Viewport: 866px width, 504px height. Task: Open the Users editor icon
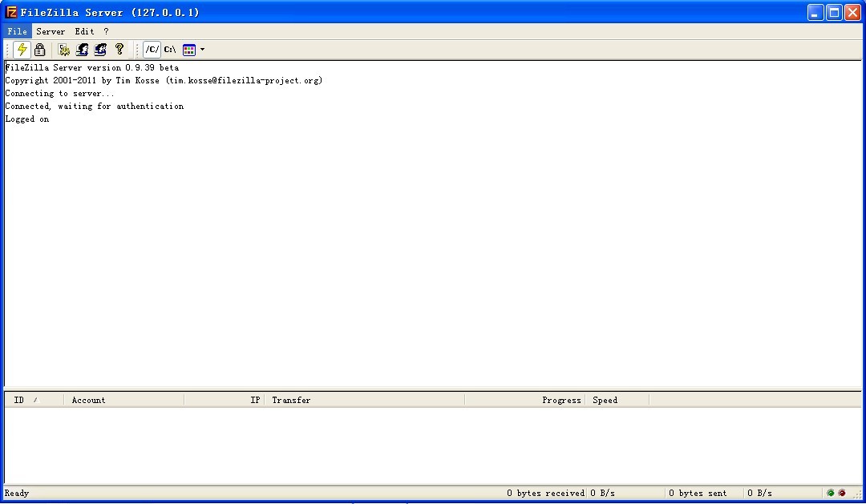(82, 50)
